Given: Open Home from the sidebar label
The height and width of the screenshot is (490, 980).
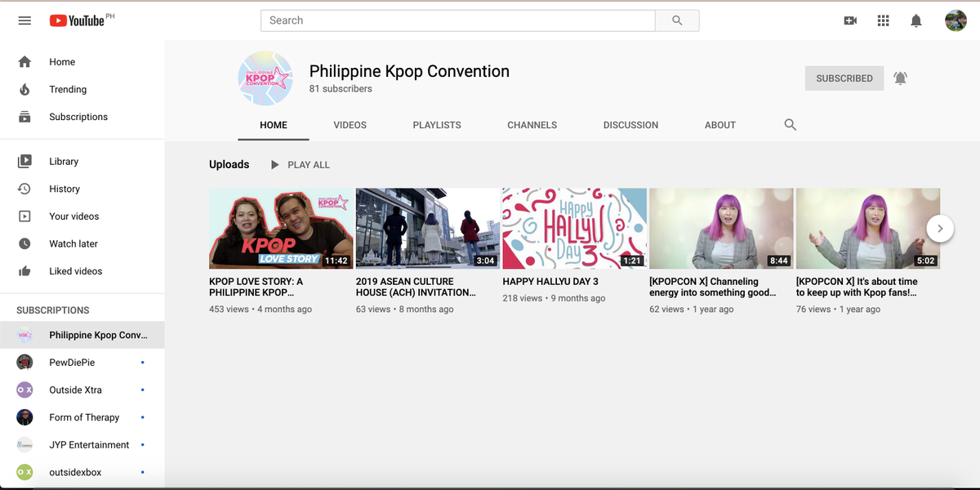Looking at the screenshot, I should point(62,62).
